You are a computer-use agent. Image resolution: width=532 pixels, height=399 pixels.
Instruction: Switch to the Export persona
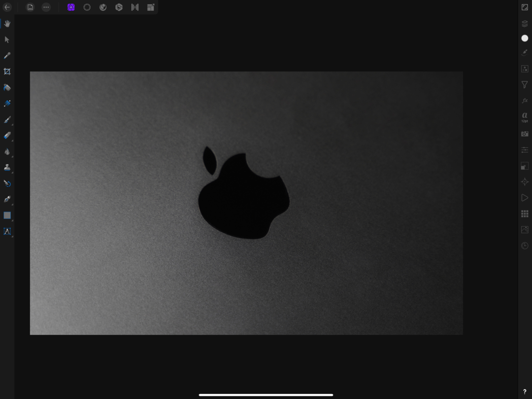(x=151, y=7)
